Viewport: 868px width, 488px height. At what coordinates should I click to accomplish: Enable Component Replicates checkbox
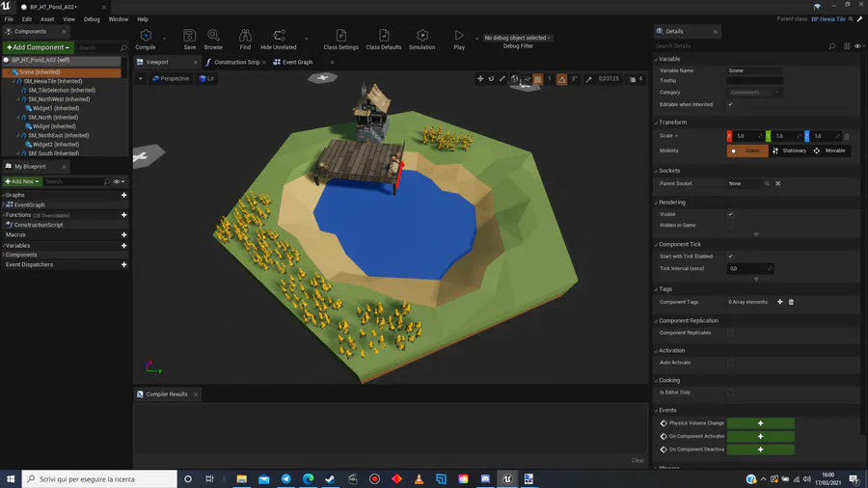point(731,333)
